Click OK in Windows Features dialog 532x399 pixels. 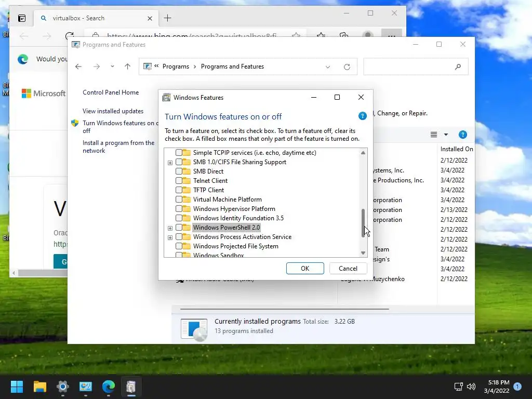tap(305, 269)
